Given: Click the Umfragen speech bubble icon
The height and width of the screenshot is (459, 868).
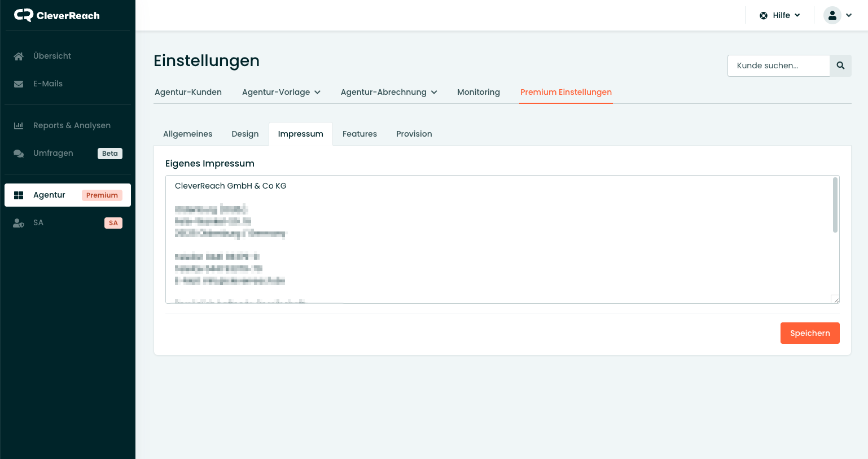Looking at the screenshot, I should pyautogui.click(x=19, y=154).
